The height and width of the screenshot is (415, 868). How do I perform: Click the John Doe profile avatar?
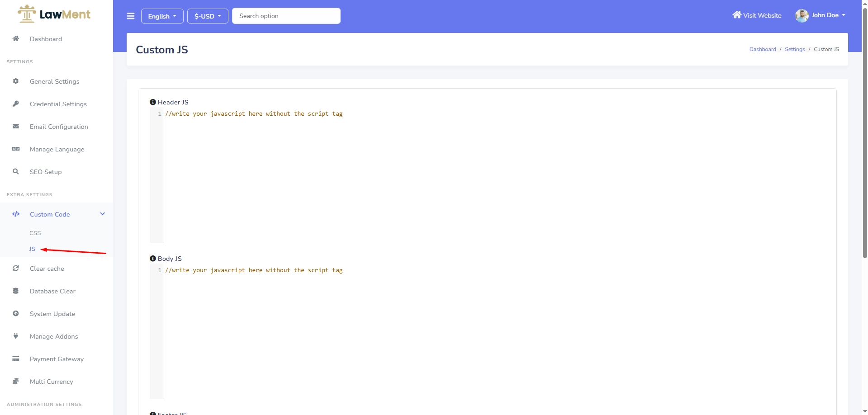point(802,16)
